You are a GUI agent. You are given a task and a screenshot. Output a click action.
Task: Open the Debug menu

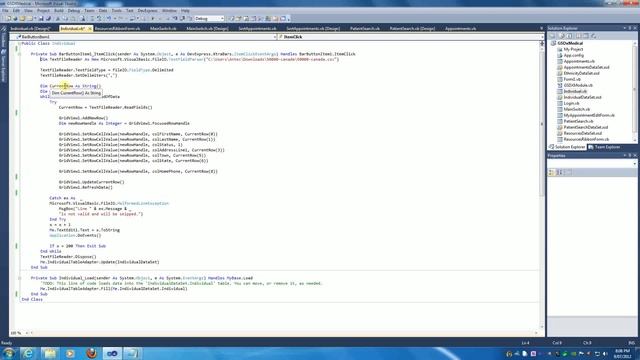(73, 11)
